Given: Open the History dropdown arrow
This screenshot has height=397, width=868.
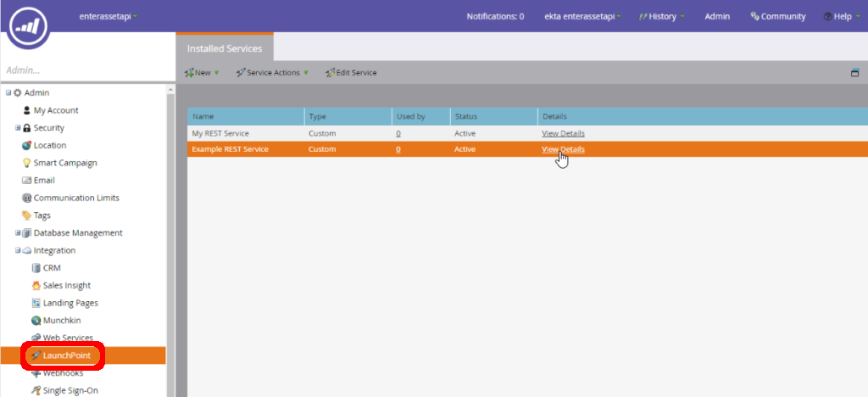Looking at the screenshot, I should tap(682, 17).
